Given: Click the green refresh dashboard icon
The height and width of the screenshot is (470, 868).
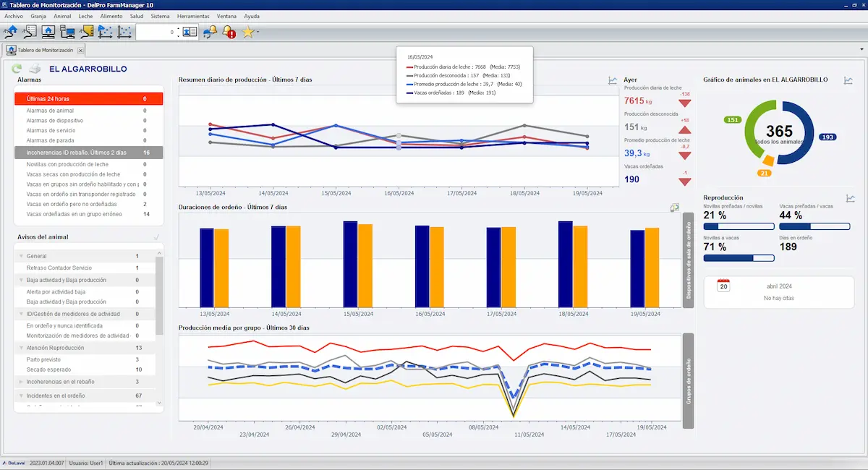Looking at the screenshot, I should (17, 69).
